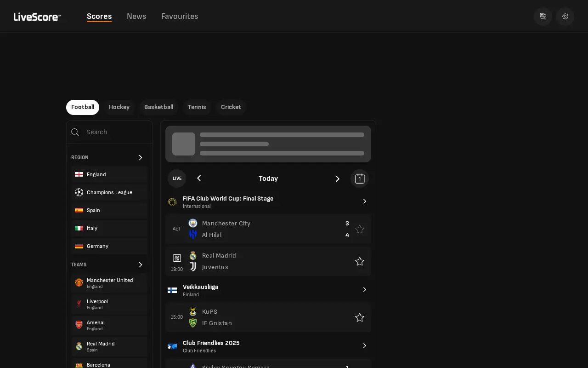The height and width of the screenshot is (368, 588).
Task: Favourite the Real Madrid vs Juventus match
Action: pos(360,261)
